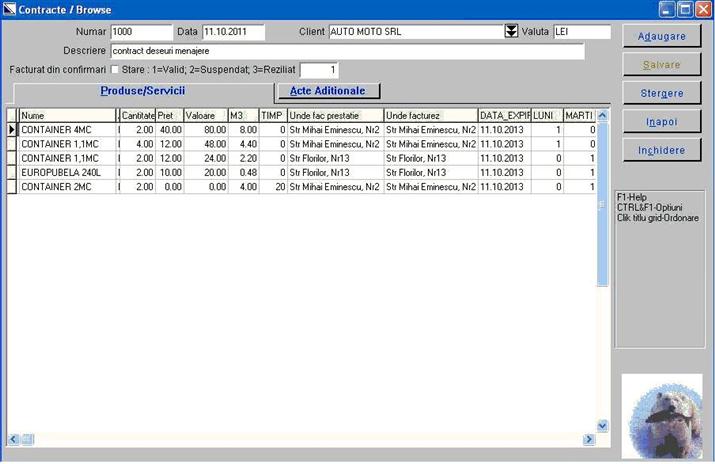Focus the Data field showing 11.10.2011
The height and width of the screenshot is (464, 715).
(232, 32)
